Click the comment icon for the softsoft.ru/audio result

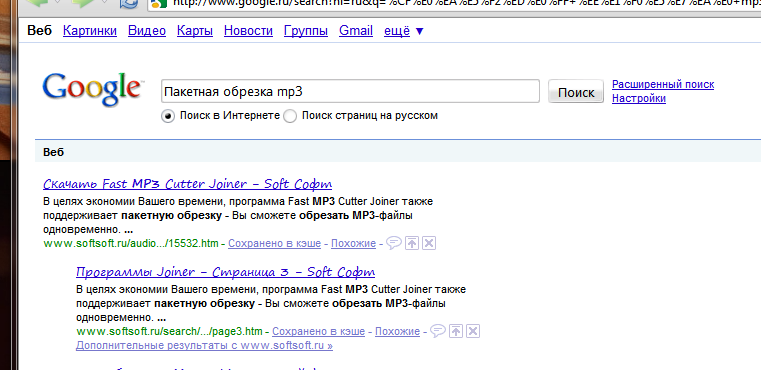tap(394, 243)
